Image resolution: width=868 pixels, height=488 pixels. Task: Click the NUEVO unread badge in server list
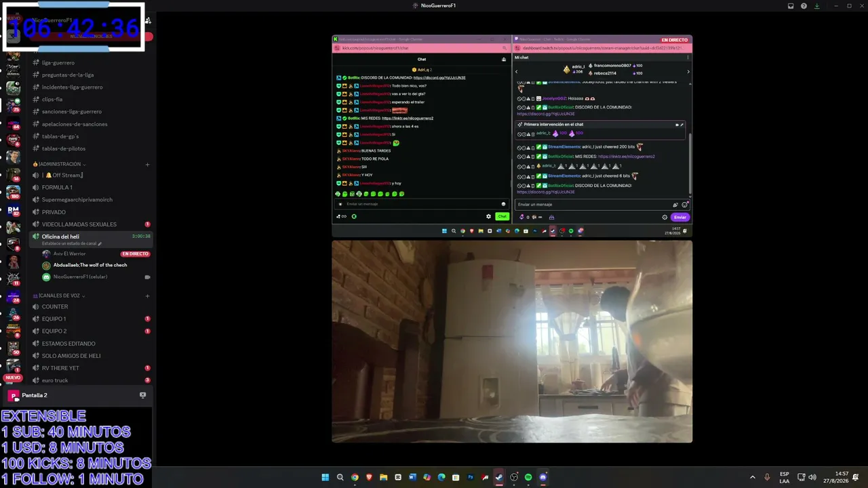click(x=13, y=378)
